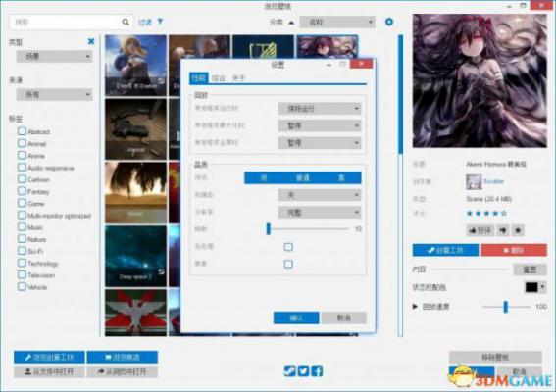Click the star favorite icon button
This screenshot has width=556, height=392.
(x=518, y=230)
